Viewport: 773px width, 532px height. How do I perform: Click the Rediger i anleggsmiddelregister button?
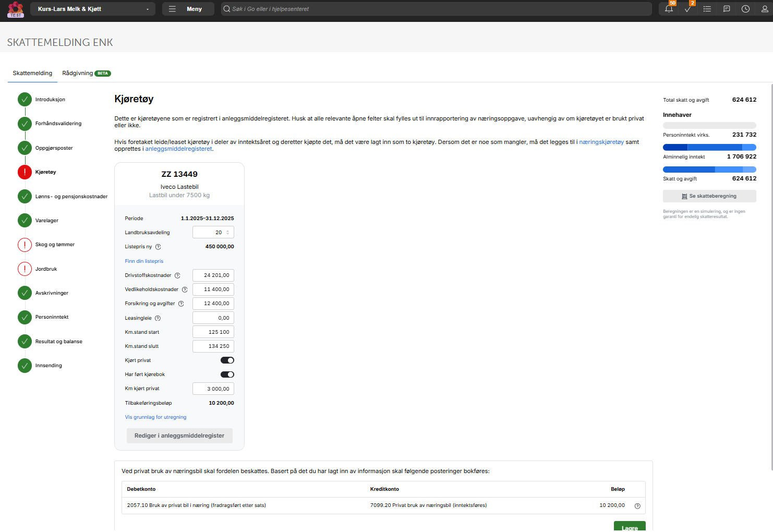pos(179,436)
